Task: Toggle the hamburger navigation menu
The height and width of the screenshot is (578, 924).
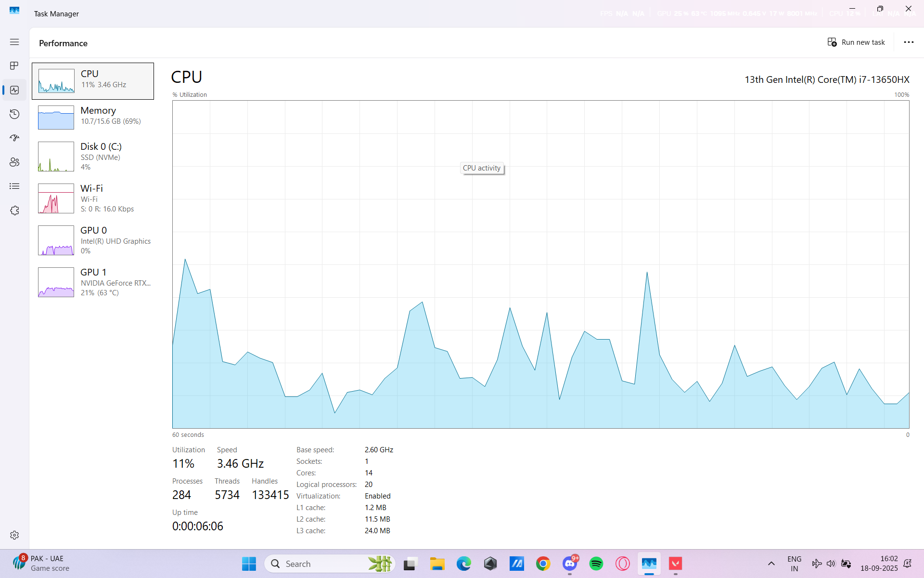Action: pos(14,42)
